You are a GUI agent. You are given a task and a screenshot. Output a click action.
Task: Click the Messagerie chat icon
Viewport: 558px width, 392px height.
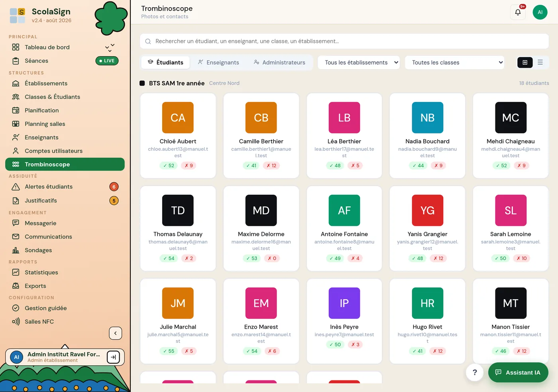pyautogui.click(x=16, y=223)
